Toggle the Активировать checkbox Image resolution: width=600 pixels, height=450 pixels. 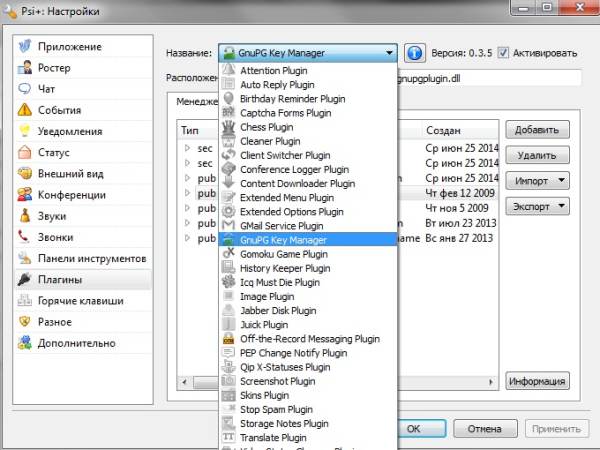tap(504, 52)
